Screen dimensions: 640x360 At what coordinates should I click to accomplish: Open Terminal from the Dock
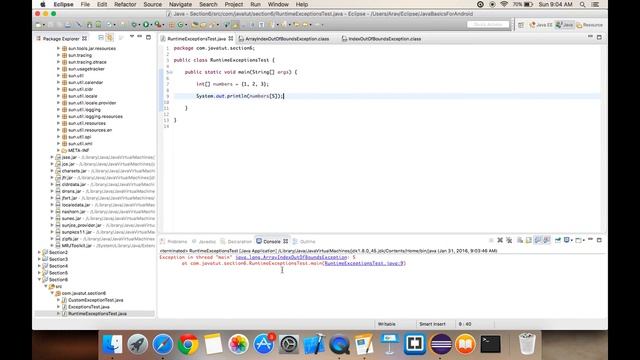point(490,344)
